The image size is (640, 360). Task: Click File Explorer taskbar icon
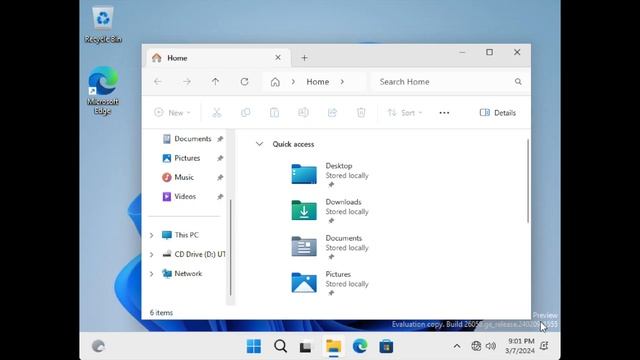[x=333, y=347]
